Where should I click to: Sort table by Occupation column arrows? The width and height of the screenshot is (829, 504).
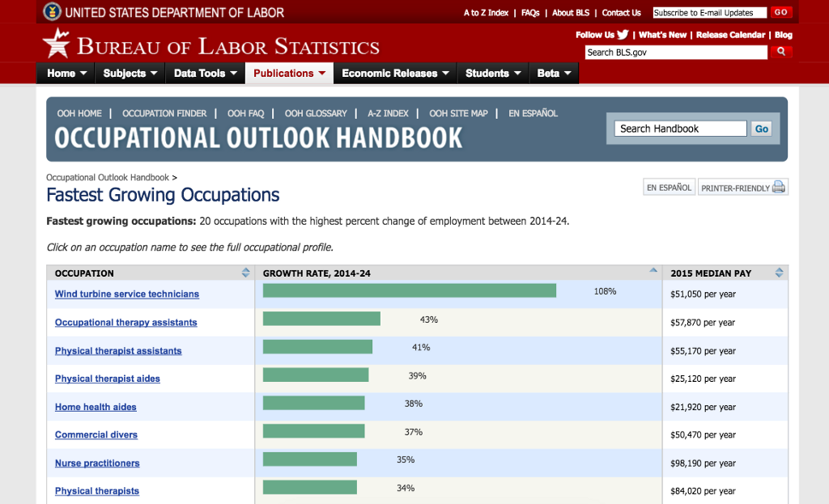(x=246, y=273)
